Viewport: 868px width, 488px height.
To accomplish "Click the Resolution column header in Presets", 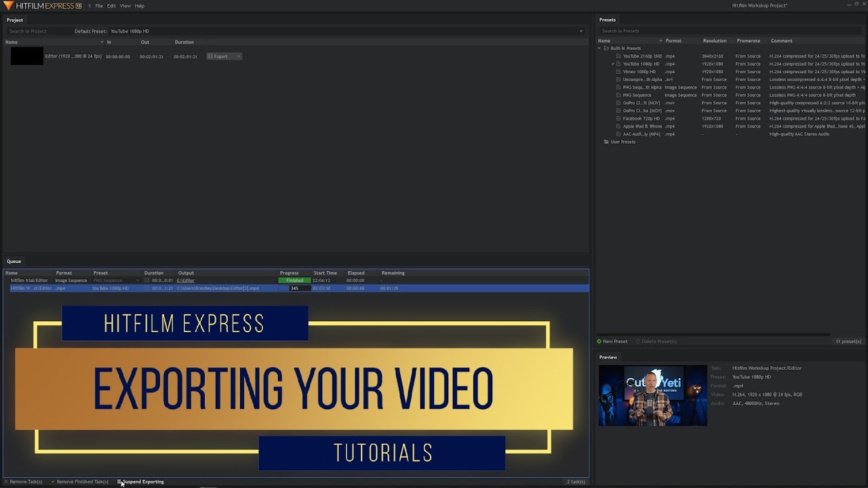I will 715,41.
